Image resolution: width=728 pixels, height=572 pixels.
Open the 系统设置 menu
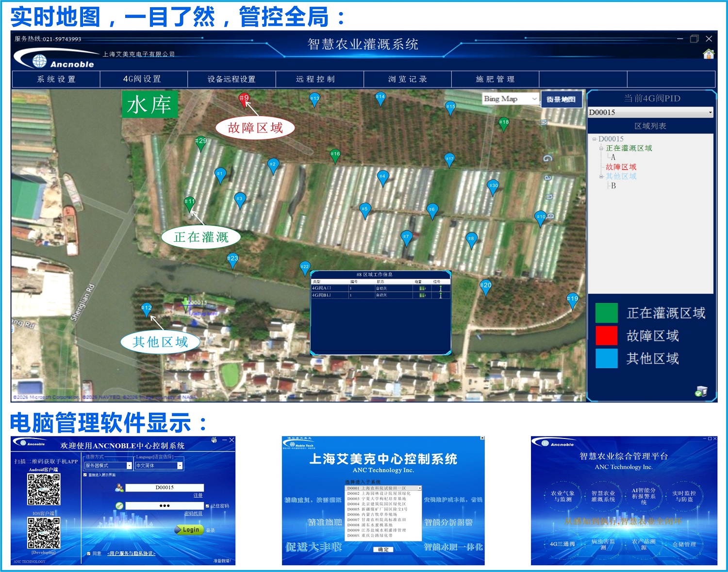coord(56,79)
